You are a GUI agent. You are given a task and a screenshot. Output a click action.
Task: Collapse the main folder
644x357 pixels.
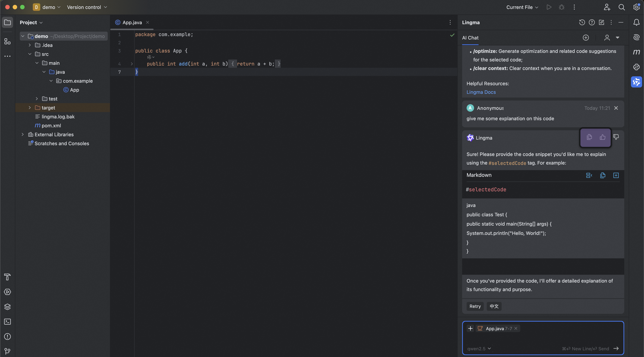pyautogui.click(x=37, y=63)
